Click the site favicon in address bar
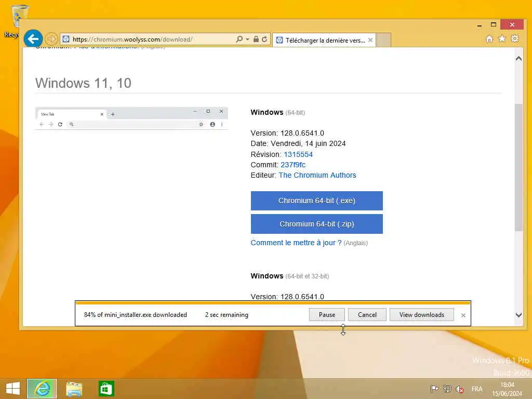The height and width of the screenshot is (399, 532). [66, 39]
